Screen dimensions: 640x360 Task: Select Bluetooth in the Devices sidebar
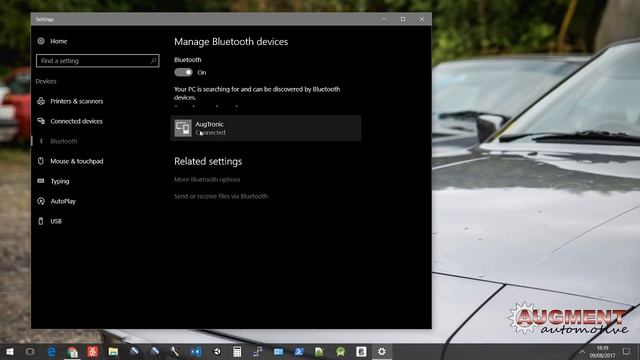tap(57, 141)
